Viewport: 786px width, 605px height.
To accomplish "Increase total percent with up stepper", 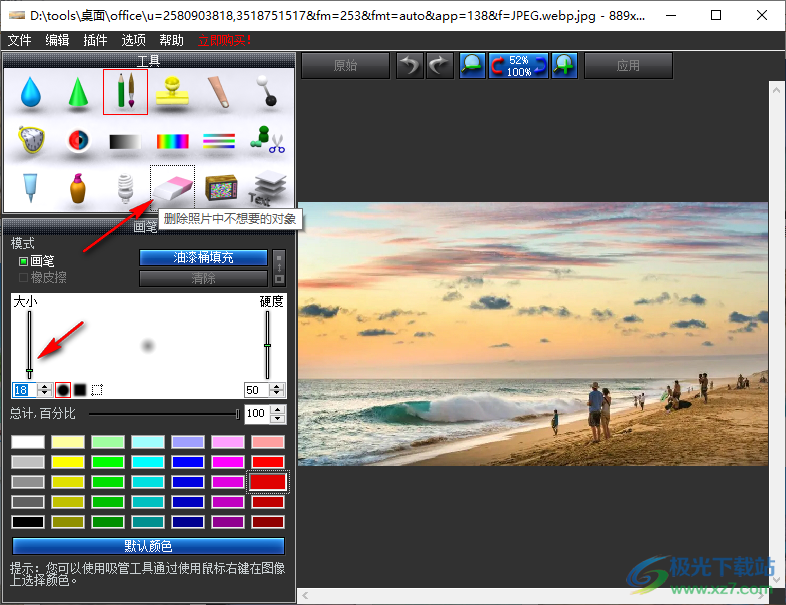I will 278,410.
